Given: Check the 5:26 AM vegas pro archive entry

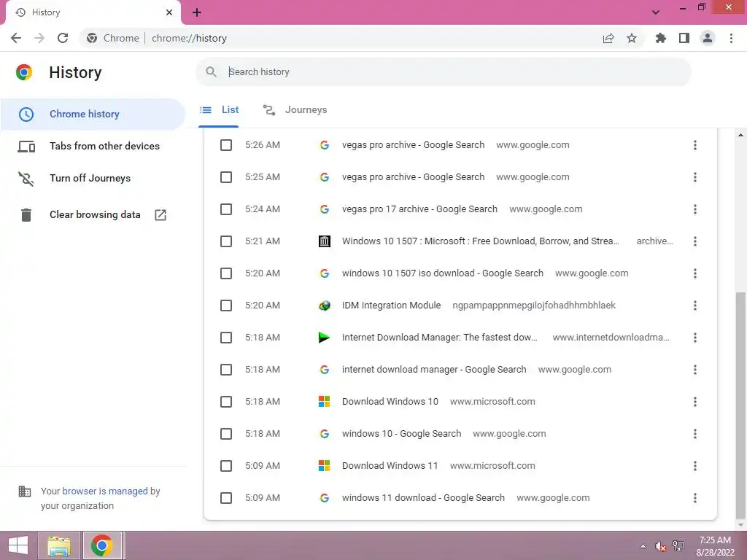Looking at the screenshot, I should tap(226, 145).
